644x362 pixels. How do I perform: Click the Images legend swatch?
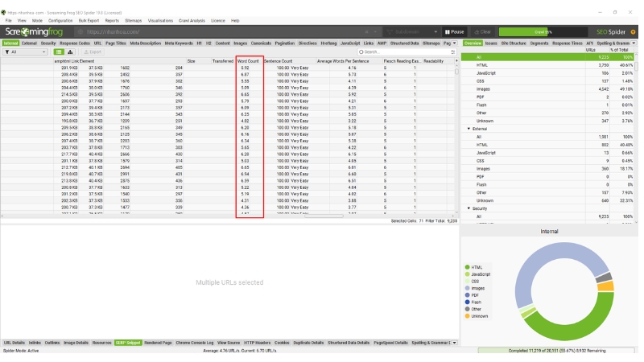click(x=468, y=288)
